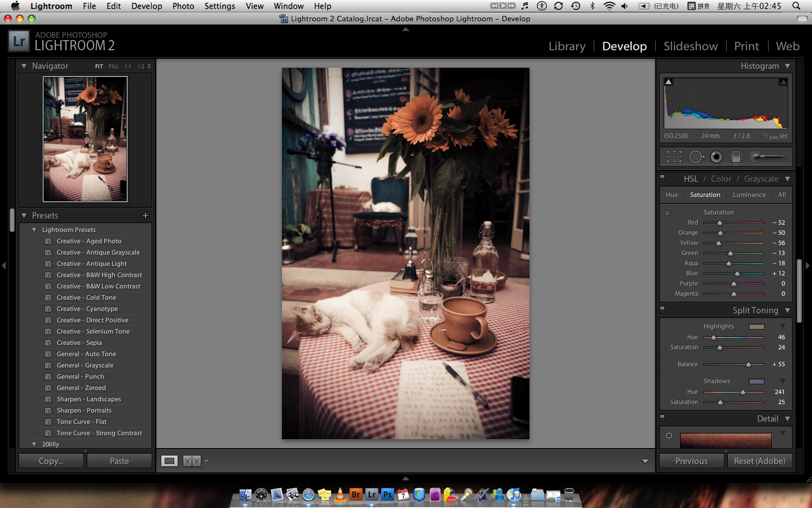Select the Graduated Filter tool

735,157
